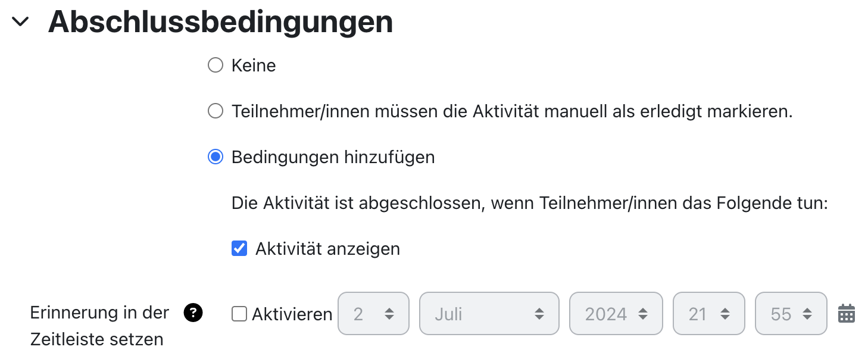Open the Juli month dropdown
This screenshot has width=868, height=356.
pos(489,314)
